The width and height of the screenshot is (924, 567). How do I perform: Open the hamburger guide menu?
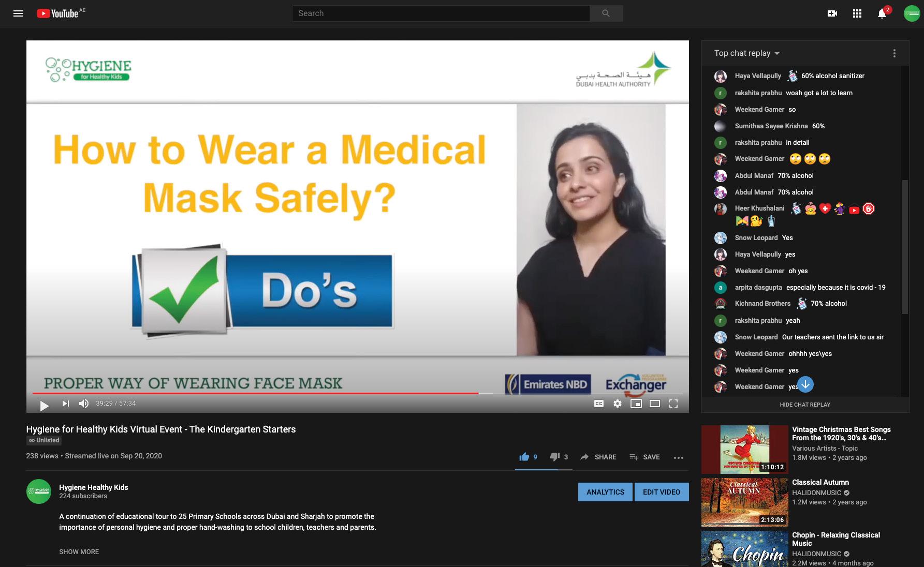click(x=18, y=13)
